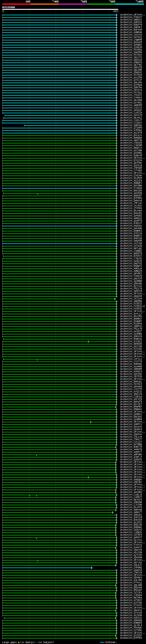
Task: Select the UniRef100_Q90380 label
Action: 131,374
